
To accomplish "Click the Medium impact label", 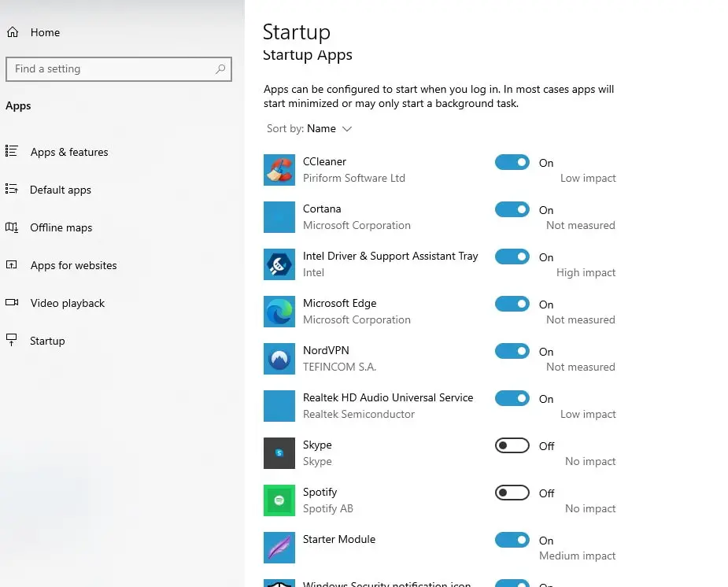I will tap(577, 556).
